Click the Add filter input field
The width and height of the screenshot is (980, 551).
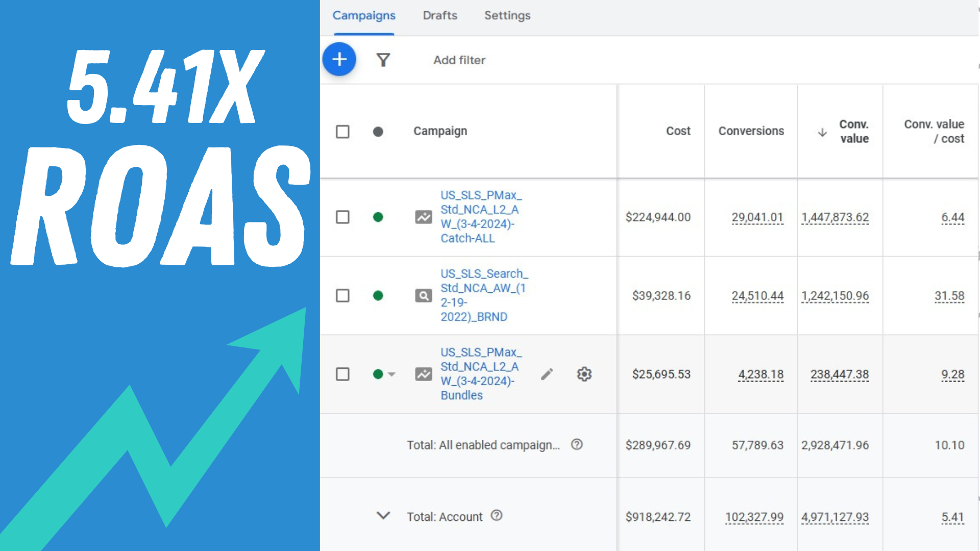(x=459, y=60)
